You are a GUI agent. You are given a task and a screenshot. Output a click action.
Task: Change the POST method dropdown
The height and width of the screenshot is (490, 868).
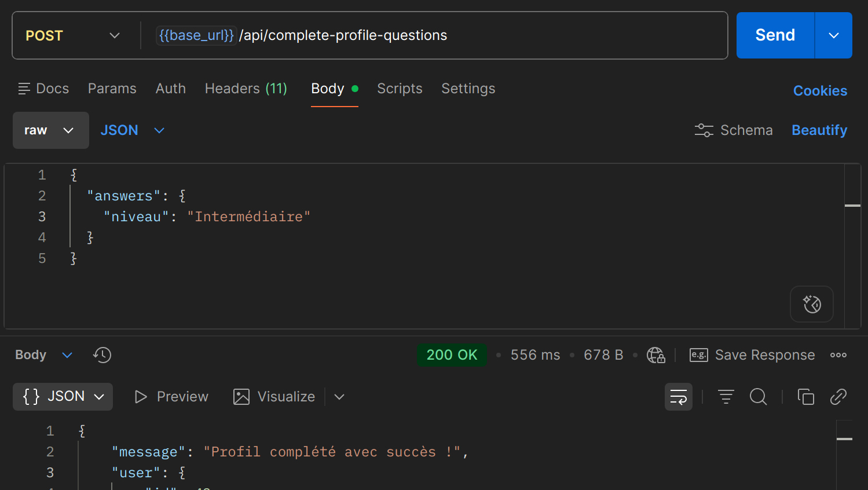coord(74,35)
